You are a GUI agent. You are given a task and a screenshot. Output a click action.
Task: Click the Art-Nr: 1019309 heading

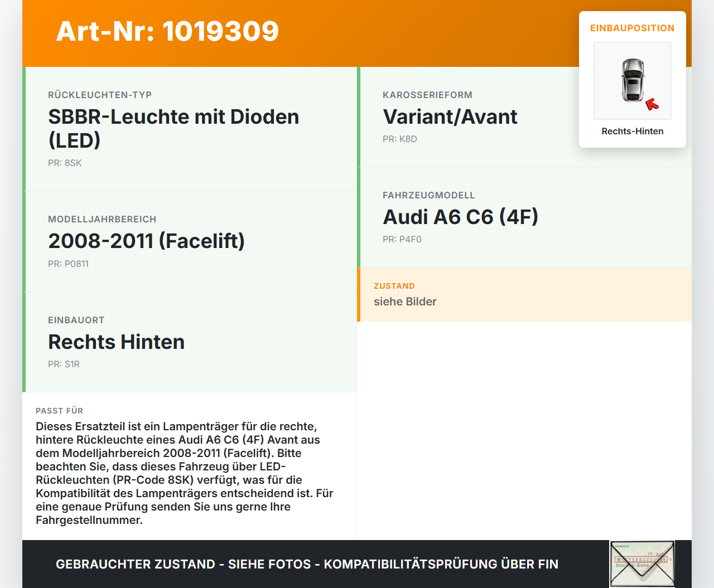pyautogui.click(x=167, y=32)
